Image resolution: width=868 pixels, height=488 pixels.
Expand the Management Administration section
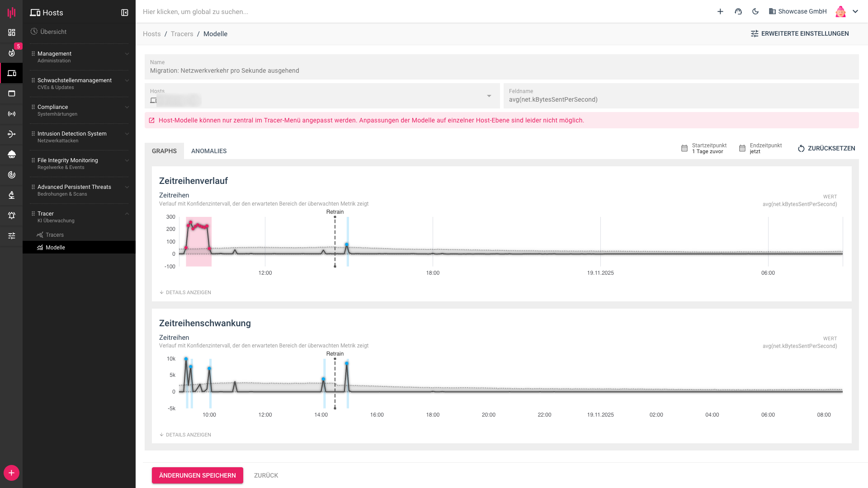[127, 54]
